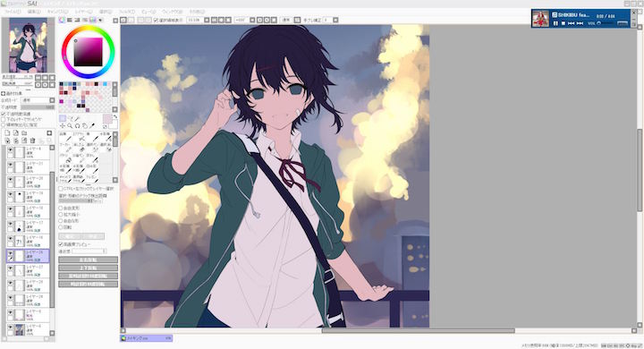Screen dimensions: 644x349
Task: Select the Move tool with the four-arrow icon
Action: (63, 126)
